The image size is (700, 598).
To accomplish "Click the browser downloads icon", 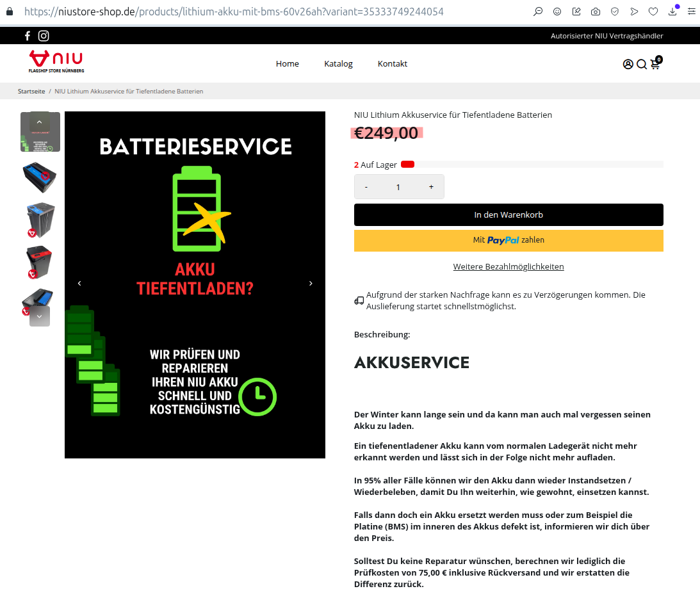I will tap(672, 12).
